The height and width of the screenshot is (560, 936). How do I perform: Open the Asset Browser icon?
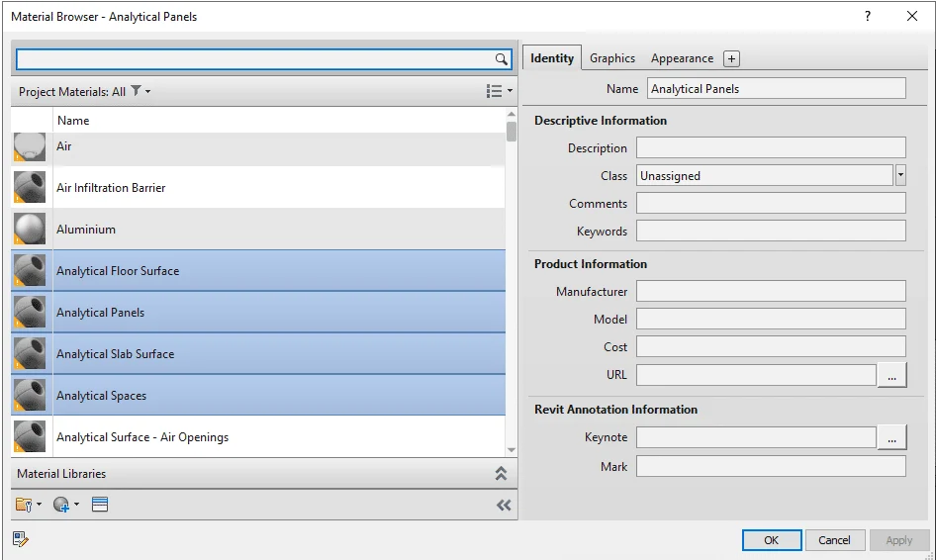(x=100, y=505)
